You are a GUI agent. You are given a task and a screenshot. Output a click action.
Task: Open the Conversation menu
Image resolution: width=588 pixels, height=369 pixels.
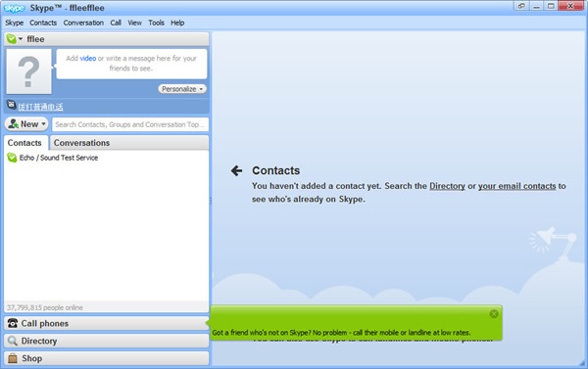coord(83,23)
